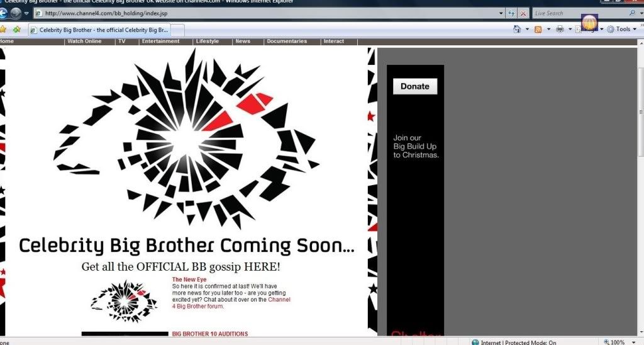The image size is (644, 345).
Task: Click the page icon inside the address bar
Action: click(39, 13)
